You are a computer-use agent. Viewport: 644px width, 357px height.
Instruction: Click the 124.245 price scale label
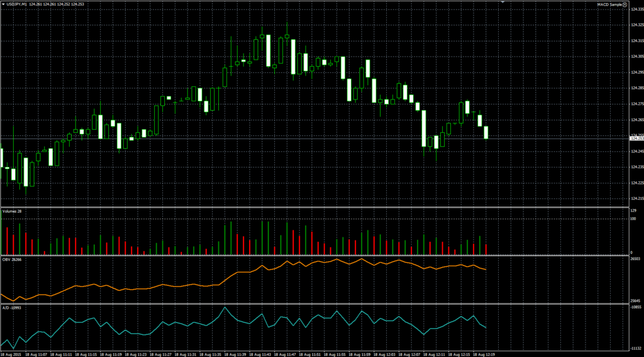point(636,151)
